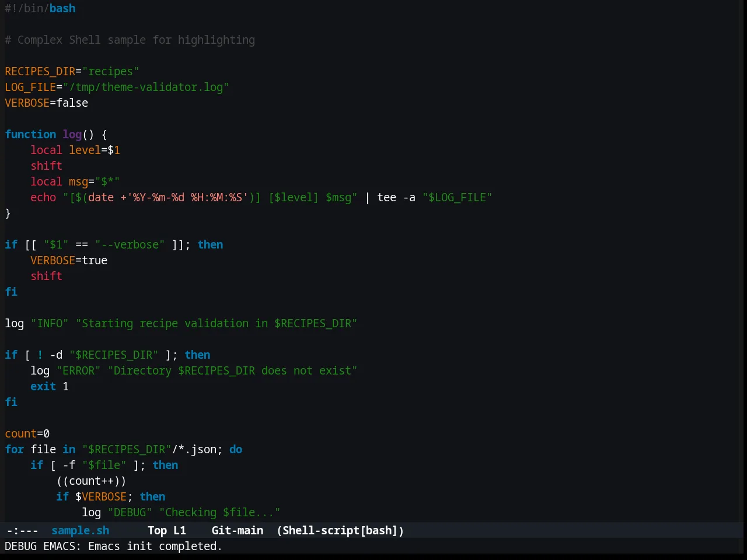The width and height of the screenshot is (747, 560).
Task: Click the echo area message 'Emacs init completed.'
Action: [155, 546]
